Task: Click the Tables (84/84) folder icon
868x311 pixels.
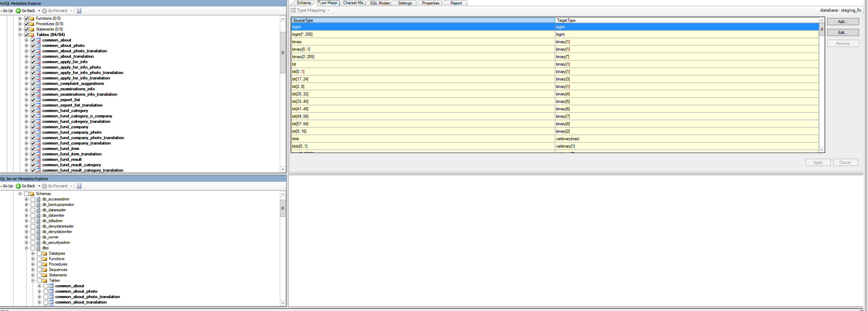Action: point(32,35)
